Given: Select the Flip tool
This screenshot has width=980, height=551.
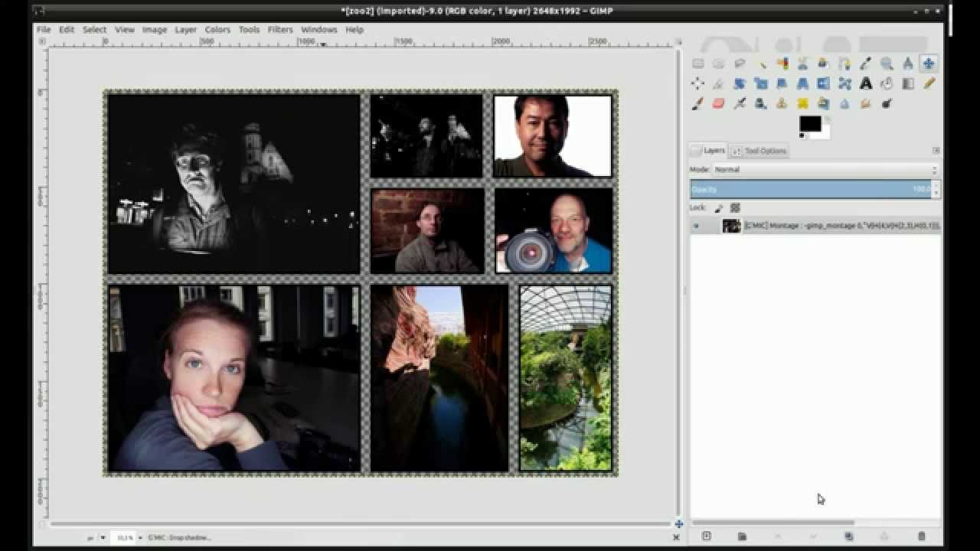Looking at the screenshot, I should [x=824, y=83].
